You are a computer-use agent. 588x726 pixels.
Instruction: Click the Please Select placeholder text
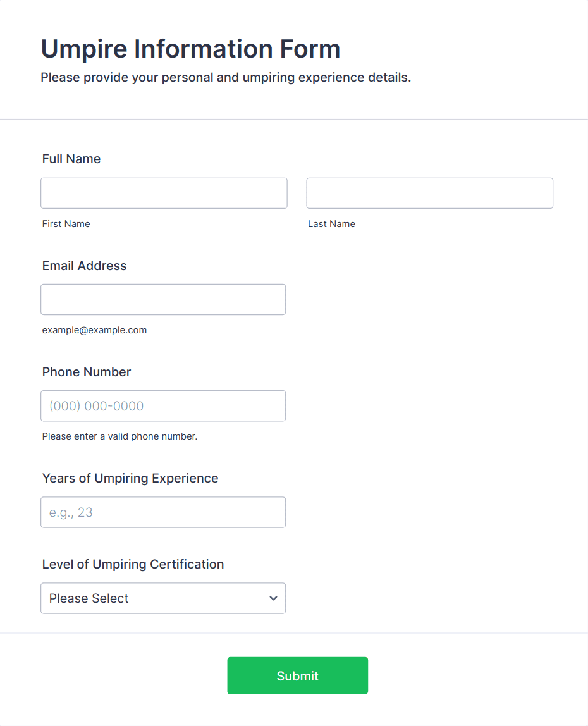[89, 598]
